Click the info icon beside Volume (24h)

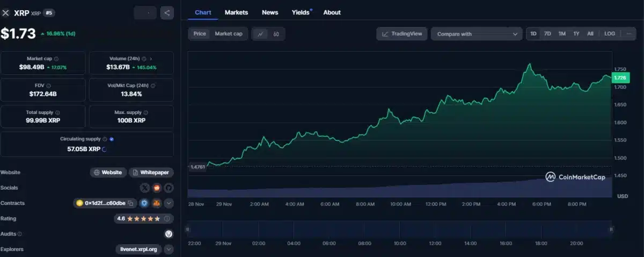click(x=144, y=59)
